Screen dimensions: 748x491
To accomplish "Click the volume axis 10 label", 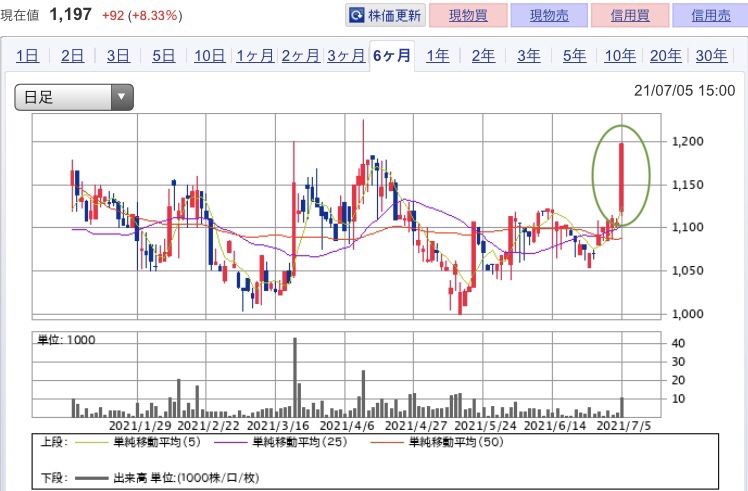I will (x=678, y=398).
